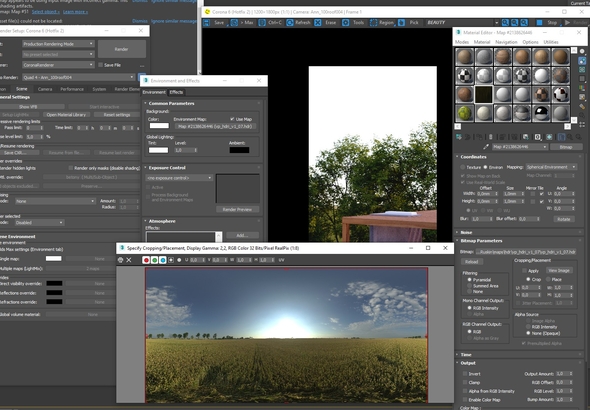Click the print icon in the cropping window
Image resolution: width=590 pixels, height=410 pixels.
click(120, 260)
